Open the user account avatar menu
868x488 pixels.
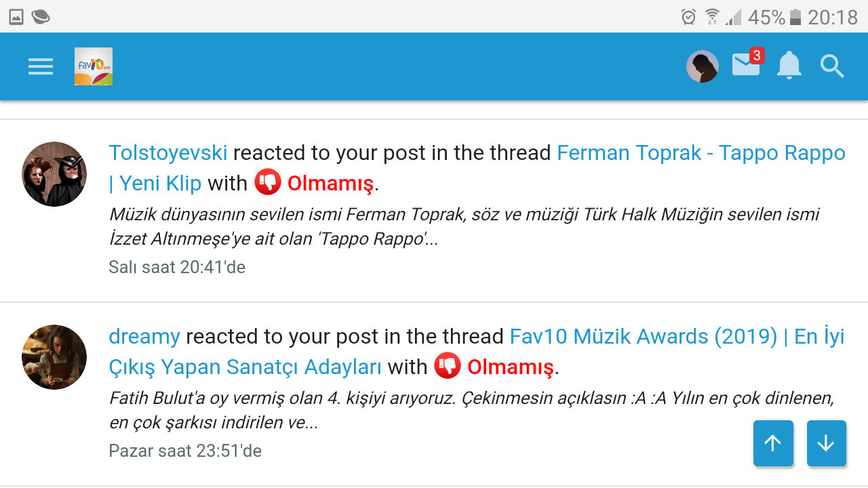click(703, 66)
